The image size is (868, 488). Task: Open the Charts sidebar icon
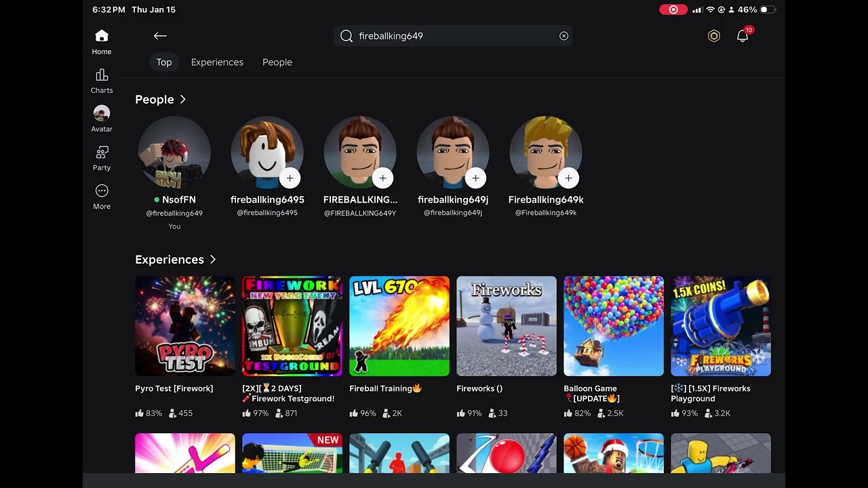pos(102,81)
